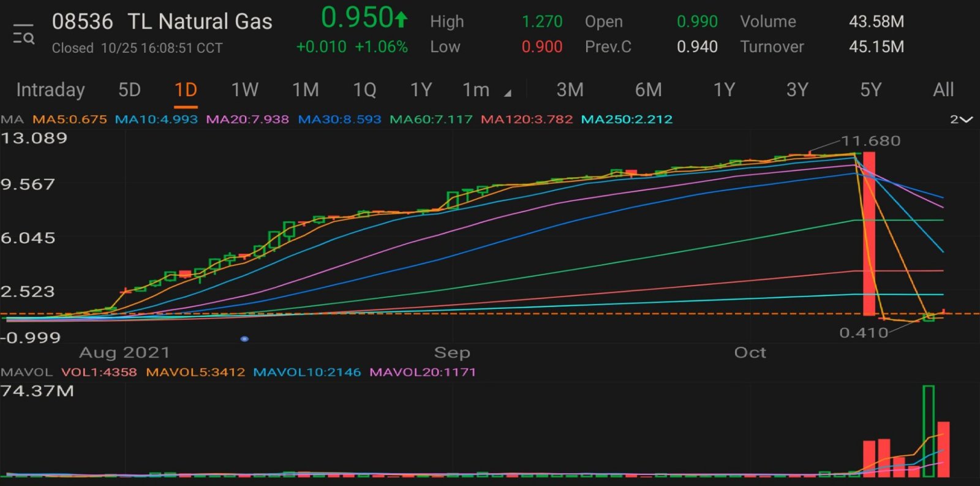Switch to the 5D chart tab
The height and width of the screenshot is (486, 980).
[x=129, y=90]
